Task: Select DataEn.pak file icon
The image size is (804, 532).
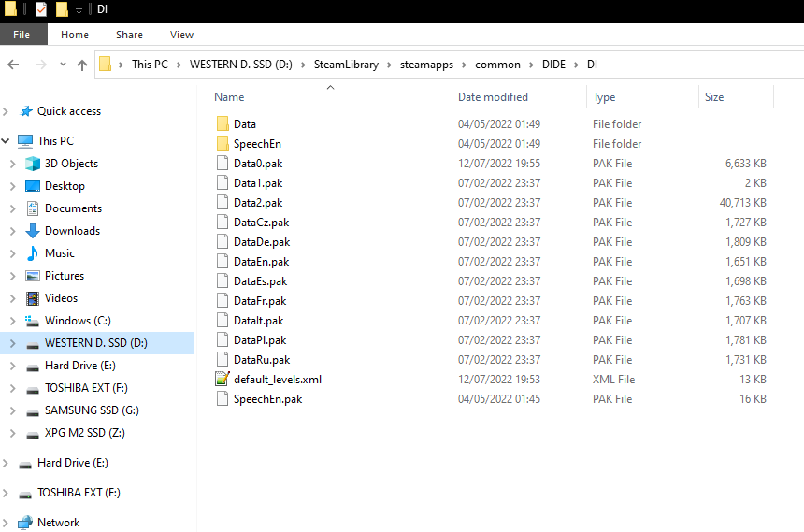Action: (223, 261)
